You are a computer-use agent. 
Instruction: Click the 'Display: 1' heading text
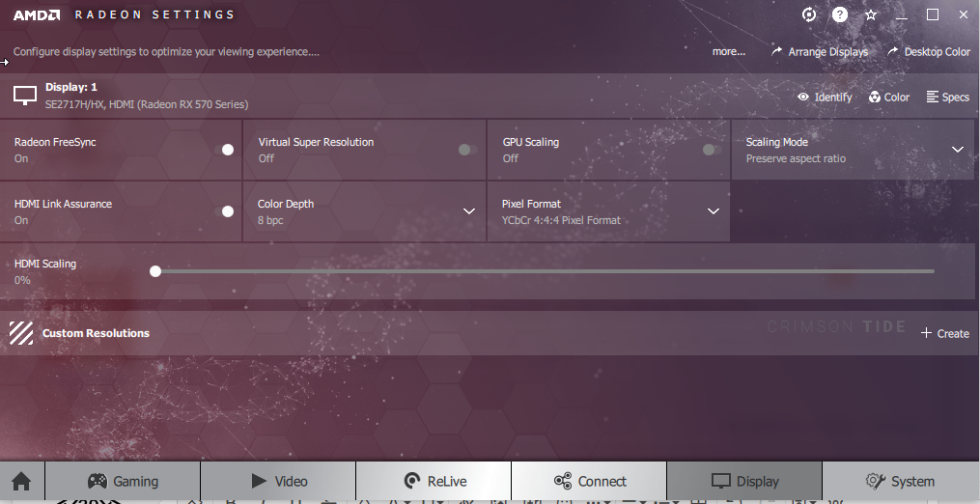pos(71,87)
